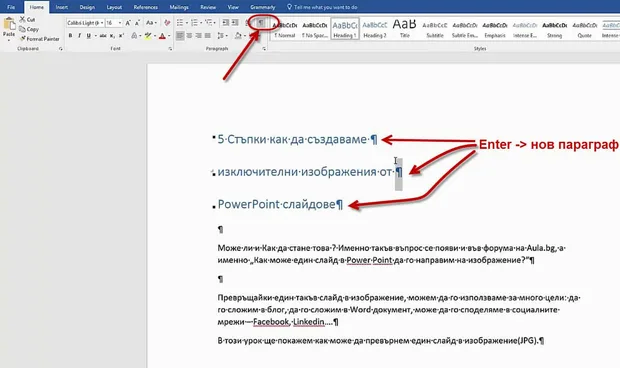Open Paragraph dialog launcher
Screen dimensions: 620x368
264,49
